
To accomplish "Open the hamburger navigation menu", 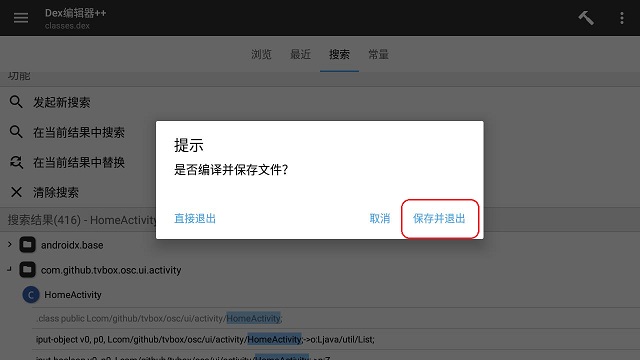I will (21, 18).
